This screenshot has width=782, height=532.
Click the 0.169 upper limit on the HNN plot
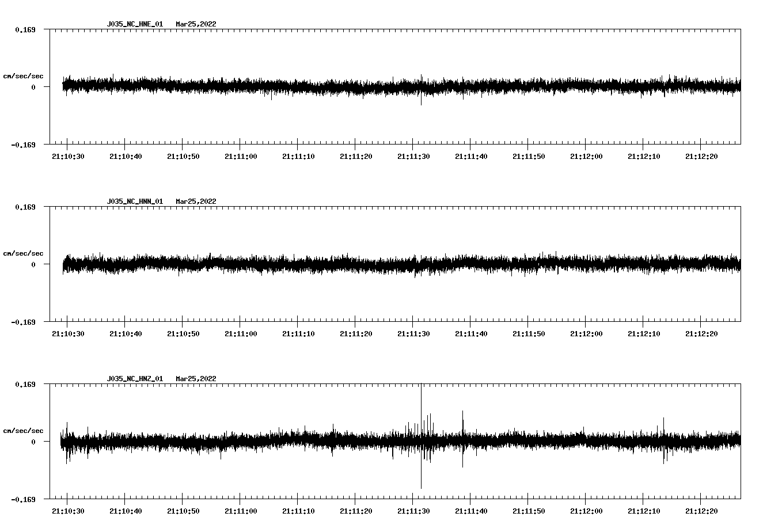pos(25,207)
